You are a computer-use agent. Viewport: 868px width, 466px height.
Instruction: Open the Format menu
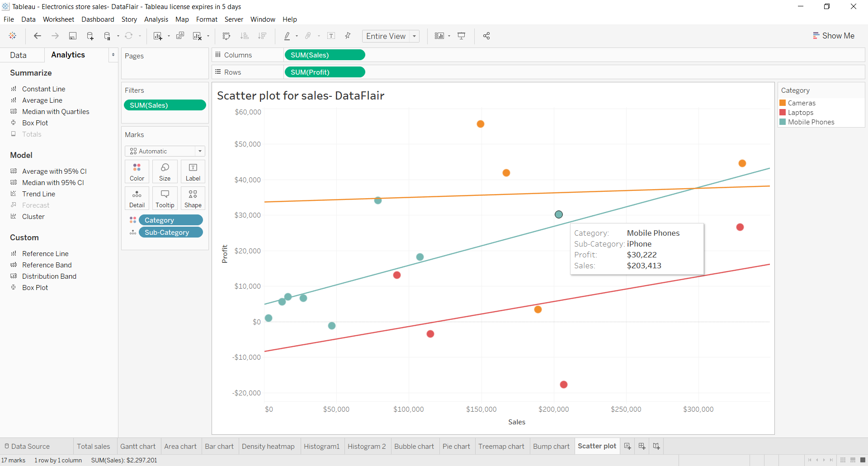(x=207, y=19)
